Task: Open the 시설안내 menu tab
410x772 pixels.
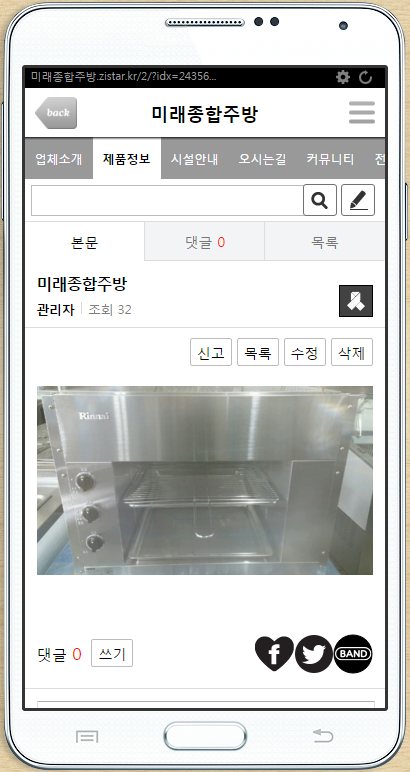Action: pos(194,159)
